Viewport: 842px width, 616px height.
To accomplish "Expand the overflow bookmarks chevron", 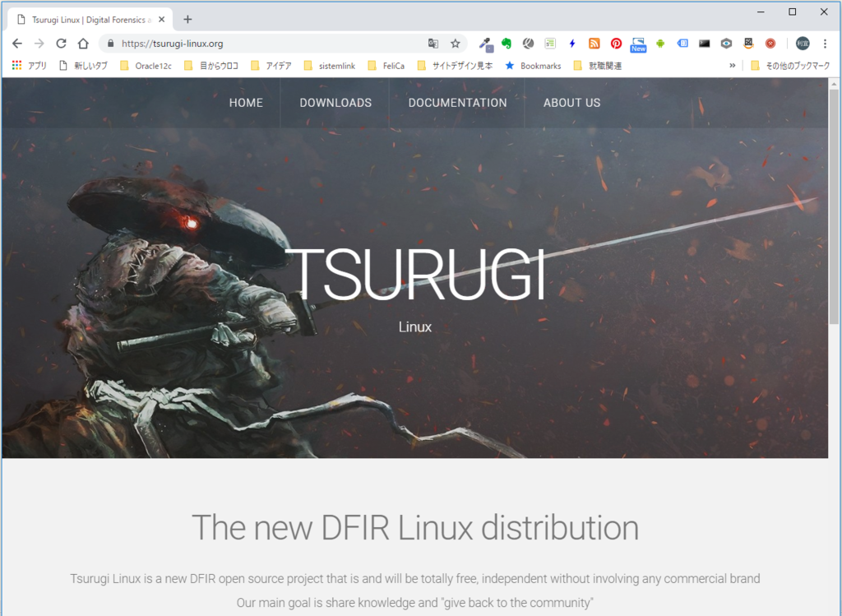I will [x=732, y=65].
